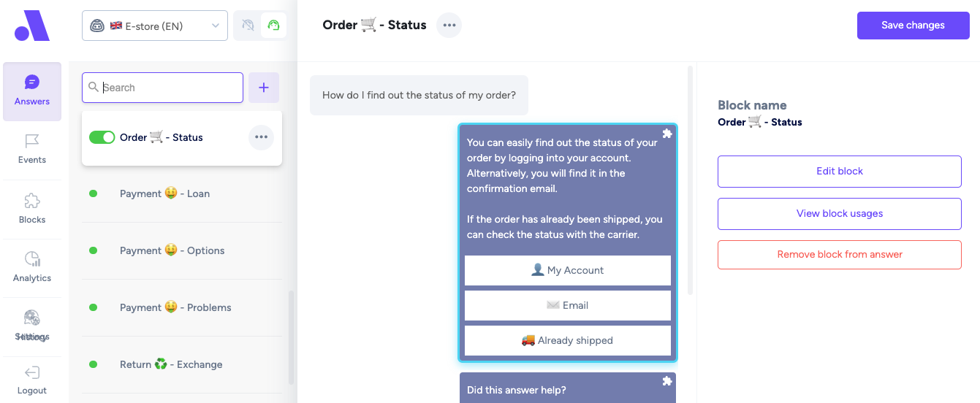Click the conversation area vertical scrollbar
980x403 pixels.
pos(691,180)
